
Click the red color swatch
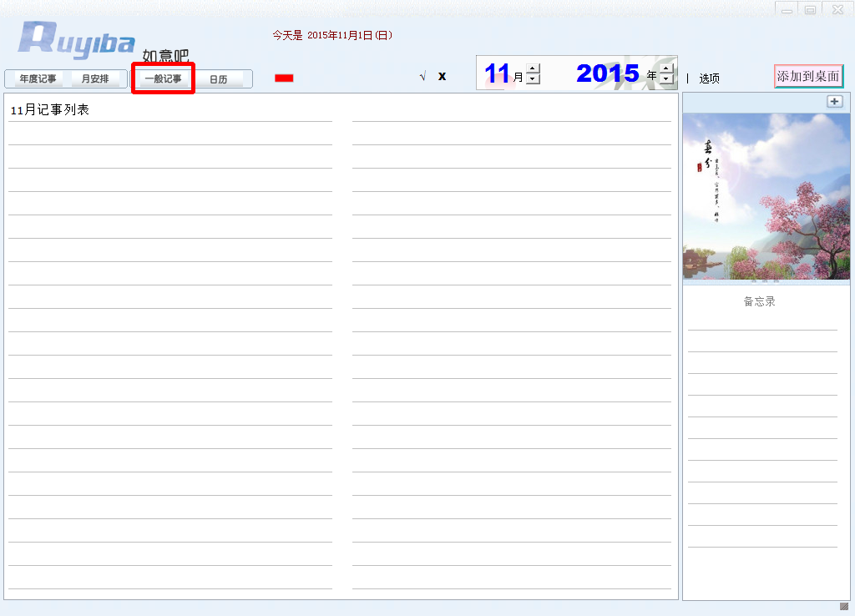pos(284,78)
